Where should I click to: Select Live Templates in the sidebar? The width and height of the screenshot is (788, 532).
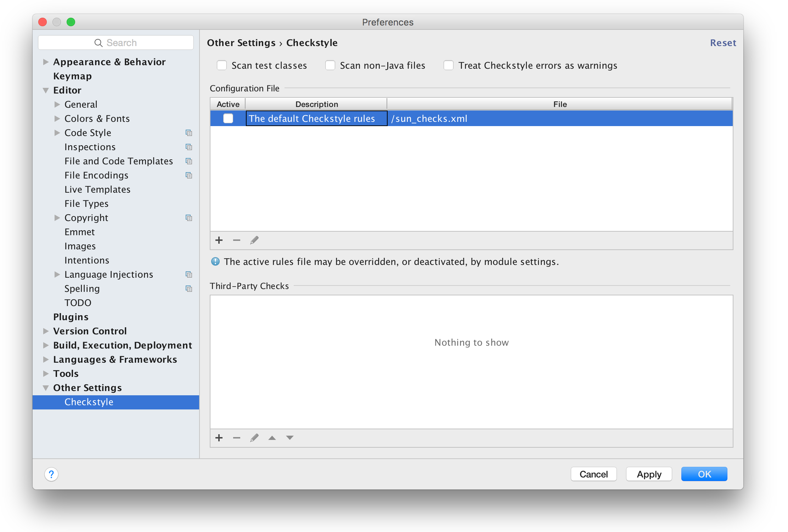[97, 189]
